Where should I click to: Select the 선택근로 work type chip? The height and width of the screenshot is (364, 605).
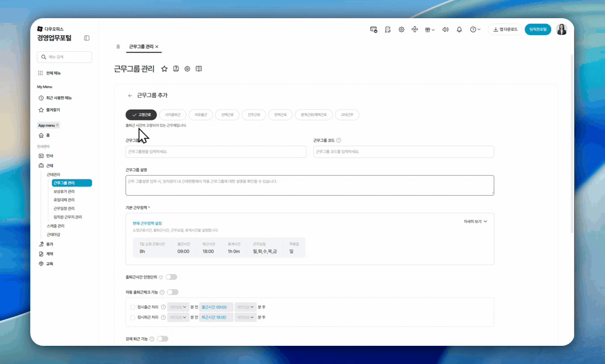pos(227,115)
